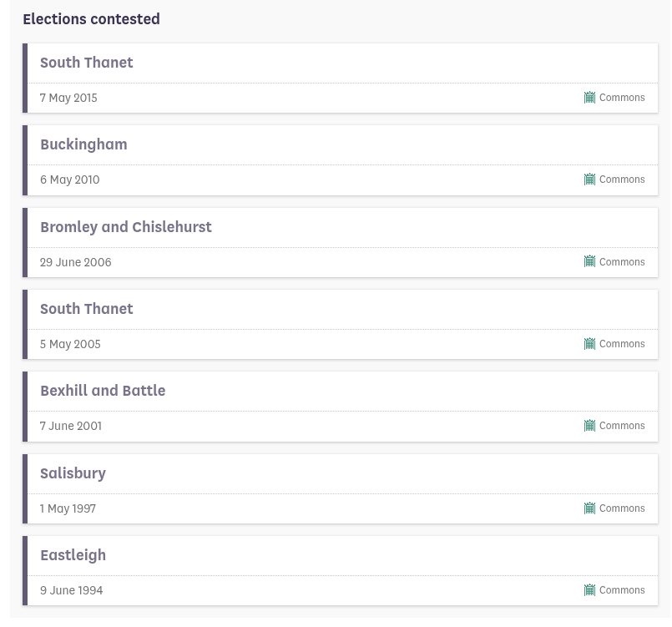Click Commons portcullis icon for 5 May 2005
The height and width of the screenshot is (627, 672).
[589, 344]
